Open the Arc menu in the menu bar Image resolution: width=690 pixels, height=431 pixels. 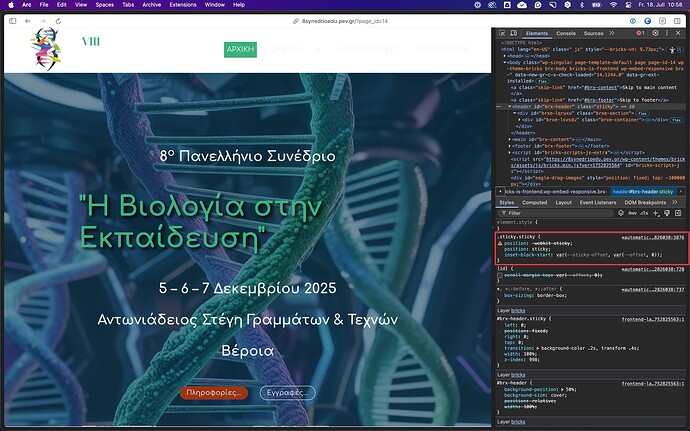[26, 5]
